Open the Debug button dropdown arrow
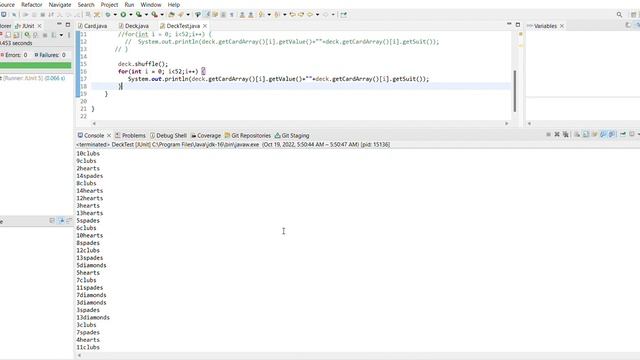The width and height of the screenshot is (640, 360). [x=115, y=14]
